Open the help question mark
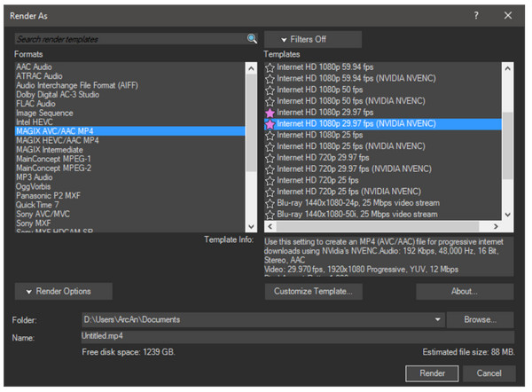Image resolution: width=532 pixels, height=392 pixels. click(476, 15)
